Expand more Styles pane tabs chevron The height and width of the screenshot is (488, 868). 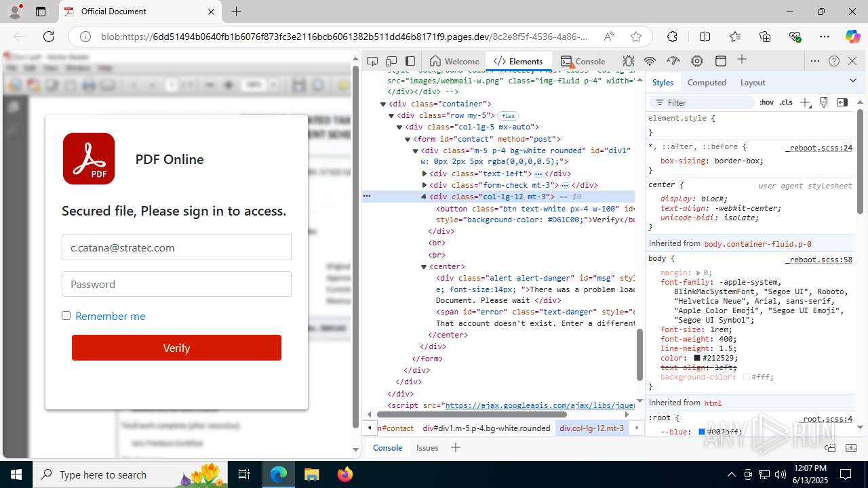(x=853, y=81)
